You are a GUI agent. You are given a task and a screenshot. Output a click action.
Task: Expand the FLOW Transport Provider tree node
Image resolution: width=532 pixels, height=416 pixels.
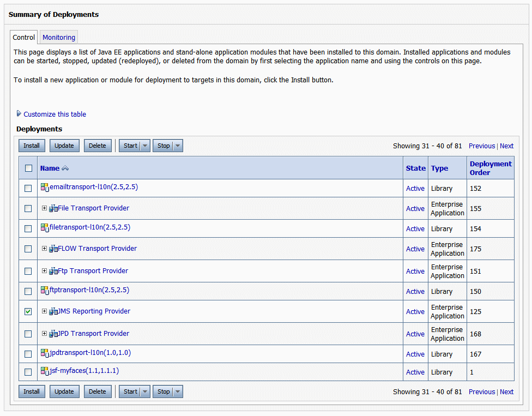(44, 249)
